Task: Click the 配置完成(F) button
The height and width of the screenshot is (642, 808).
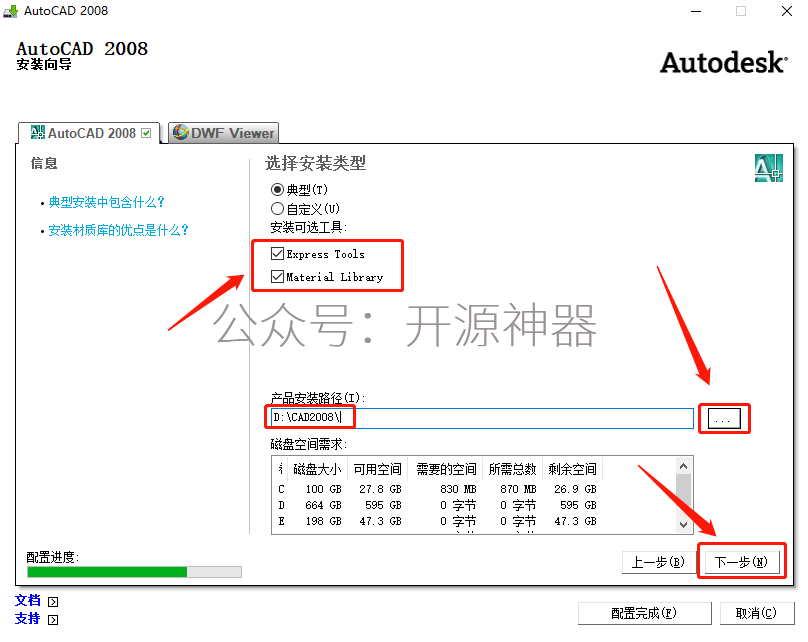Action: (x=644, y=613)
